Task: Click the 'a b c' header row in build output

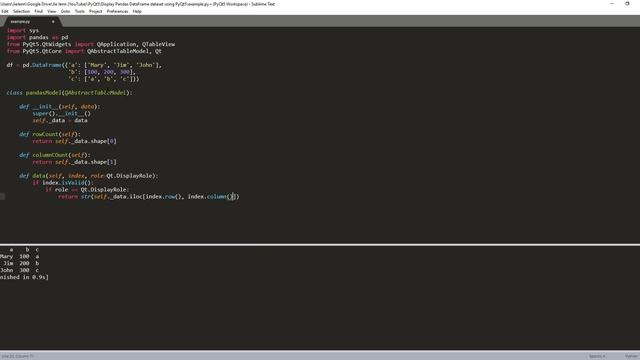Action: (24, 250)
